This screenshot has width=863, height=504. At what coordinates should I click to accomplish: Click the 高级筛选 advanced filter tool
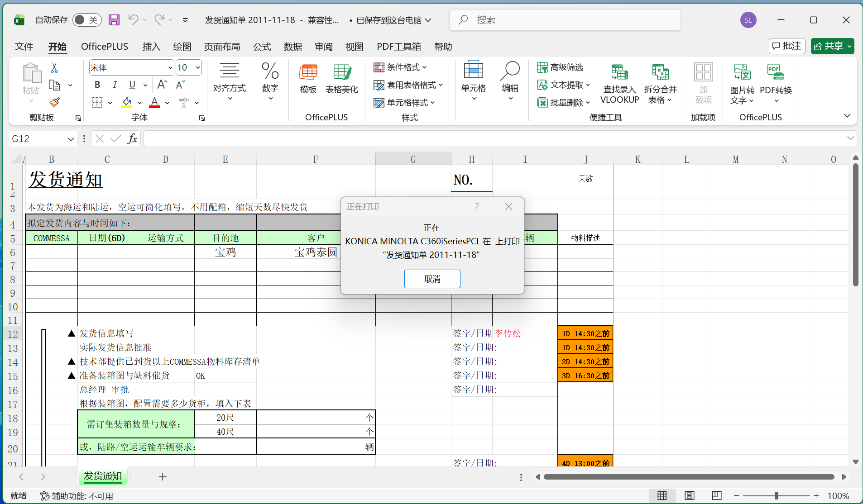[x=560, y=67]
